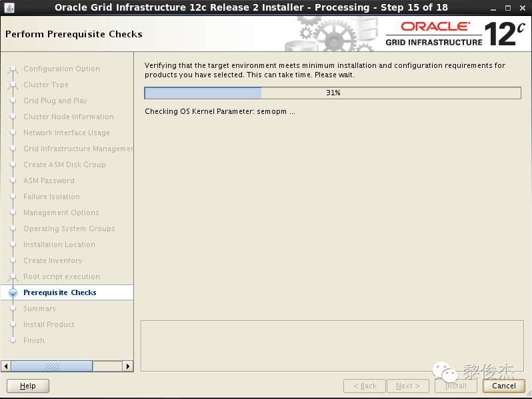532x399 pixels.
Task: Click the empty details text area at the bottom
Action: point(332,346)
